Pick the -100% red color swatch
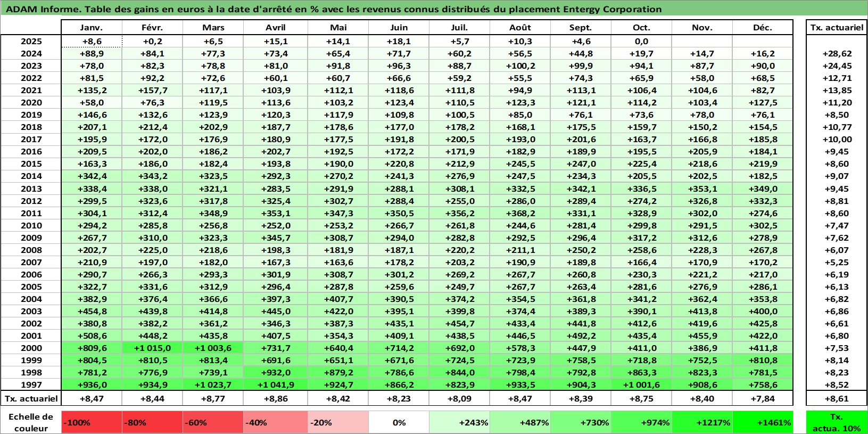Image resolution: width=868 pixels, height=434 pixels. pos(92,422)
